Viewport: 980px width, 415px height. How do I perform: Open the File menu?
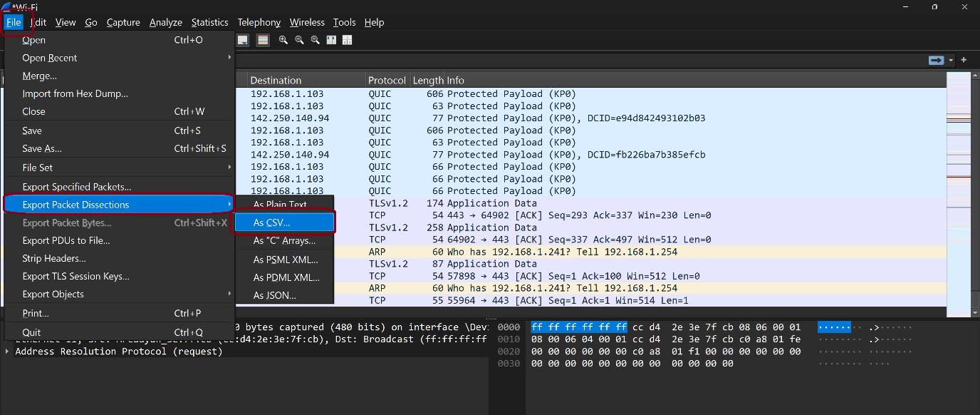point(14,22)
